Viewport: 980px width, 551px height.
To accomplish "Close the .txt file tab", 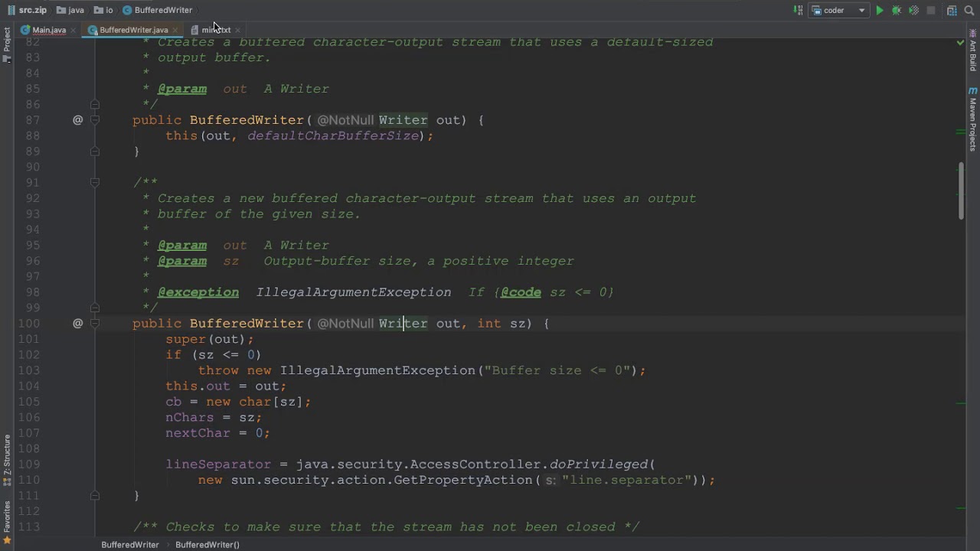I will click(238, 30).
